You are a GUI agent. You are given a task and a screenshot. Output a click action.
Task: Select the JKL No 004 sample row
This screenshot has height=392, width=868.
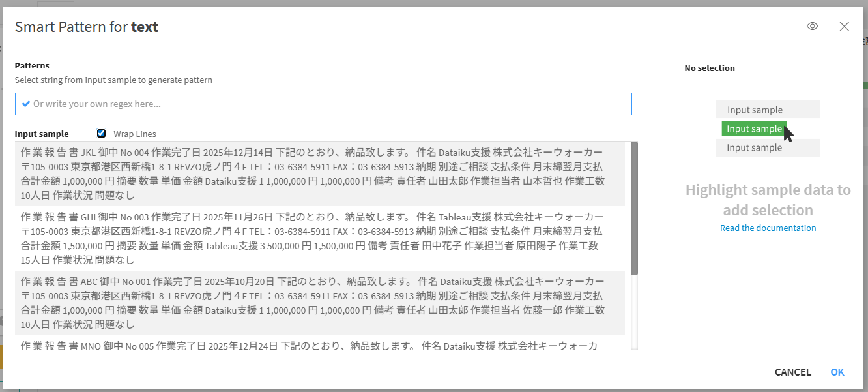point(313,174)
